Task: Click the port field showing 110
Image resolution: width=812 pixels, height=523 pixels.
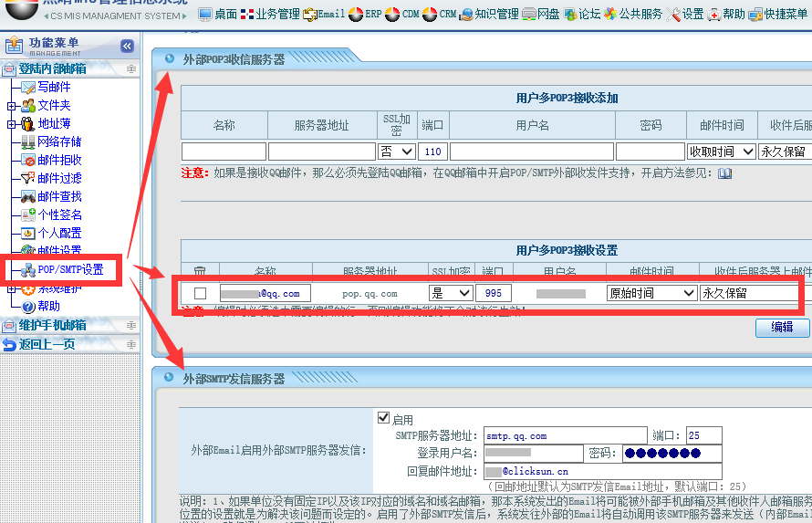Action: (433, 152)
